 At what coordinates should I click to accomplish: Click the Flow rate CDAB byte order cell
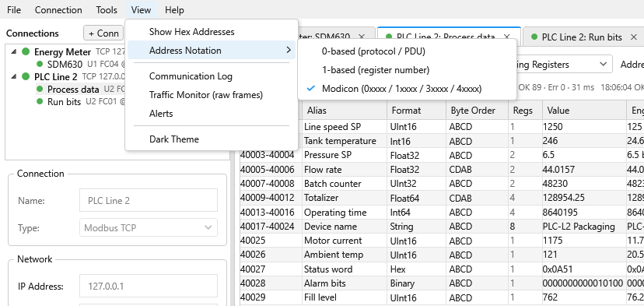point(478,170)
